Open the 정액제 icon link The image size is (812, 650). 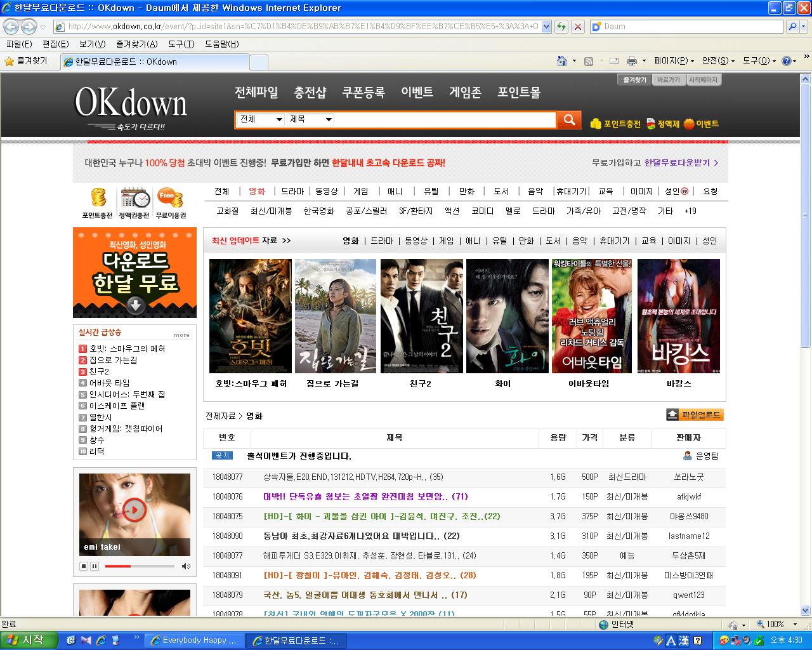coord(664,124)
